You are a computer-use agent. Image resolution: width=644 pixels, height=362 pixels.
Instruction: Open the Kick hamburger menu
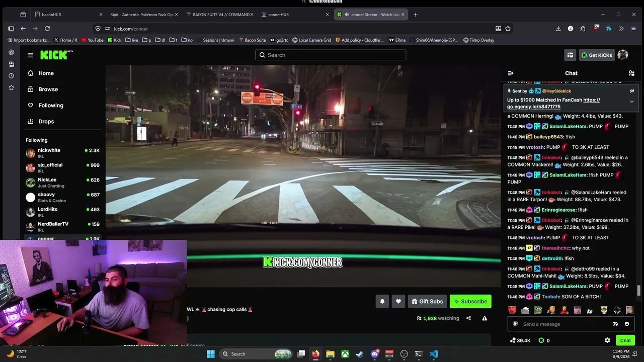point(31,55)
